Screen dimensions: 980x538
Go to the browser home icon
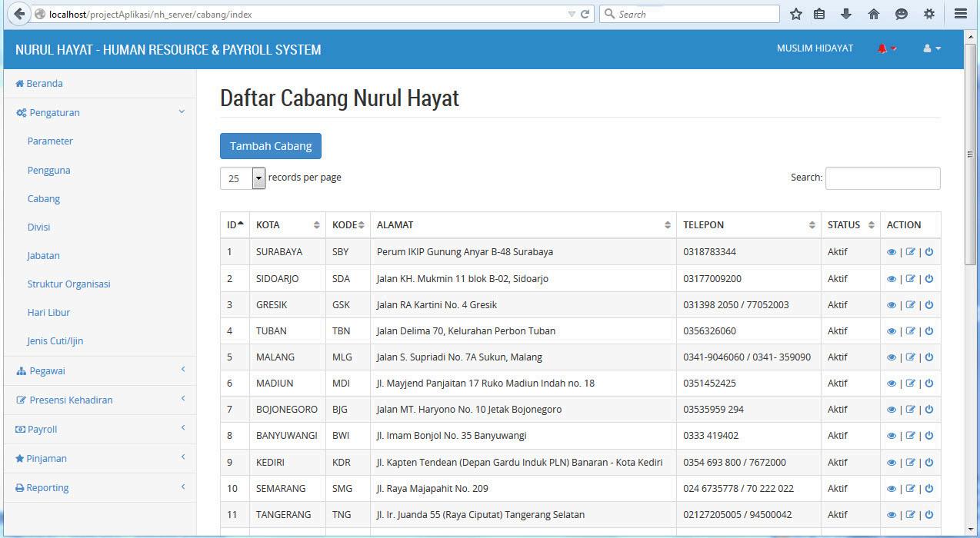(x=874, y=14)
